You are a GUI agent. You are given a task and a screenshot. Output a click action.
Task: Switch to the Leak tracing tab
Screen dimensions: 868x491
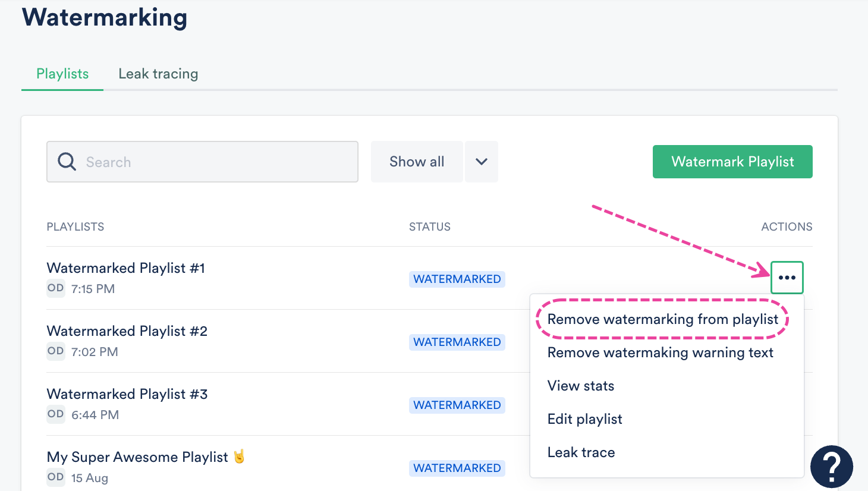tap(158, 74)
